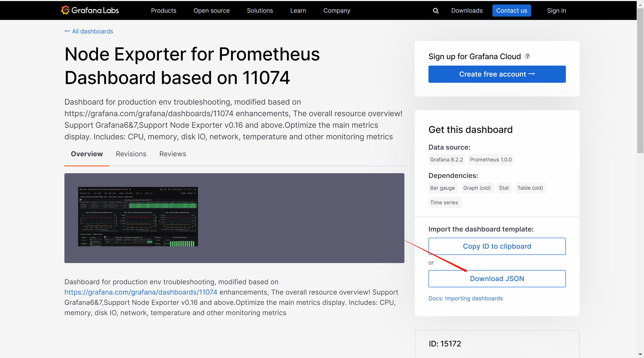
Task: Click the scrollbar down arrow
Action: click(x=640, y=355)
